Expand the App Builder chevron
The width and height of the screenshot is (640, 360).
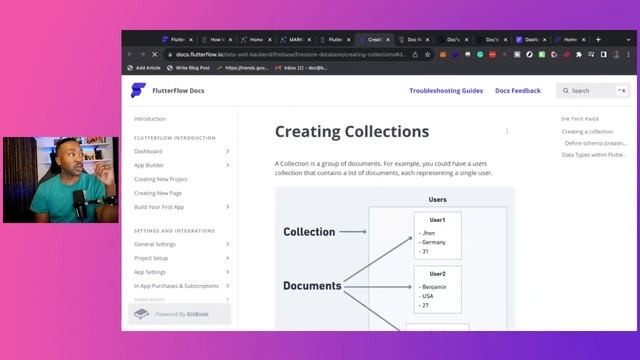[227, 165]
